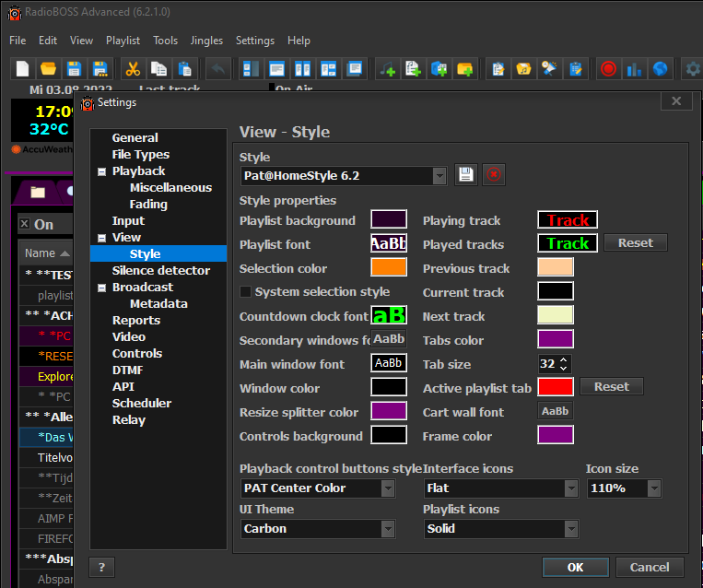
Task: Click the Save As toolbar icon
Action: [x=100, y=69]
